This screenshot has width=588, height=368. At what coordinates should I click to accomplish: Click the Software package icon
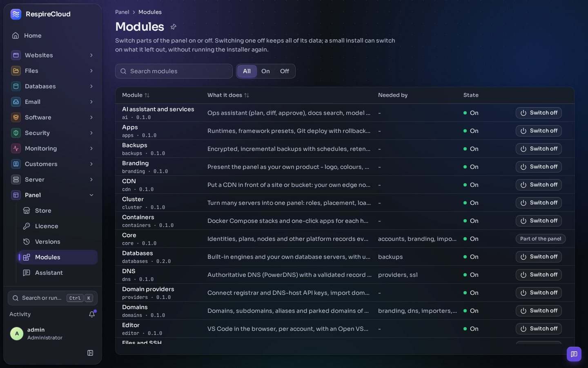point(16,117)
